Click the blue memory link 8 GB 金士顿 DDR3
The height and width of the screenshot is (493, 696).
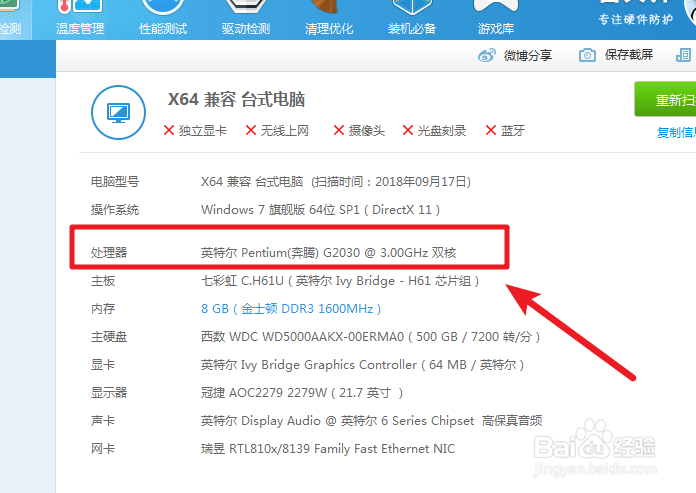point(291,309)
